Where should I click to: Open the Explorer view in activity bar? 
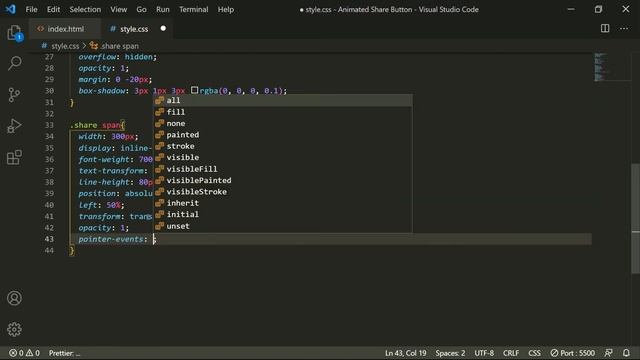(x=14, y=33)
